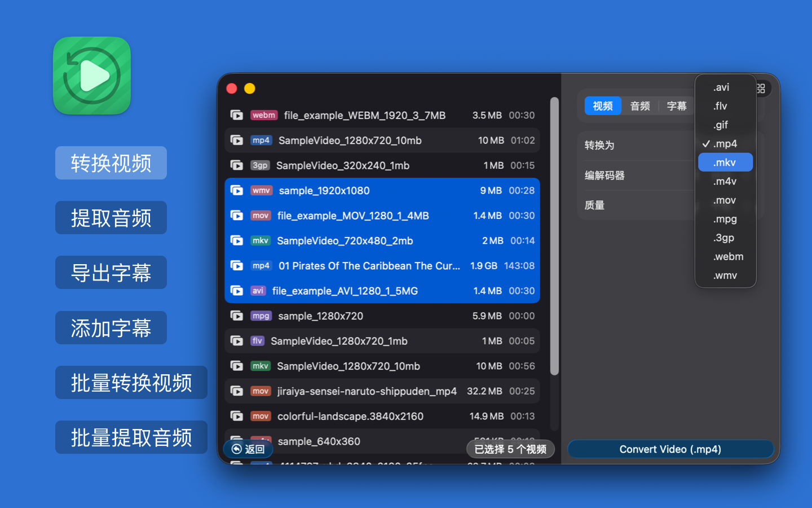Screen dimensions: 812x508
Task: Switch to the 音频 tab
Action: coord(640,106)
